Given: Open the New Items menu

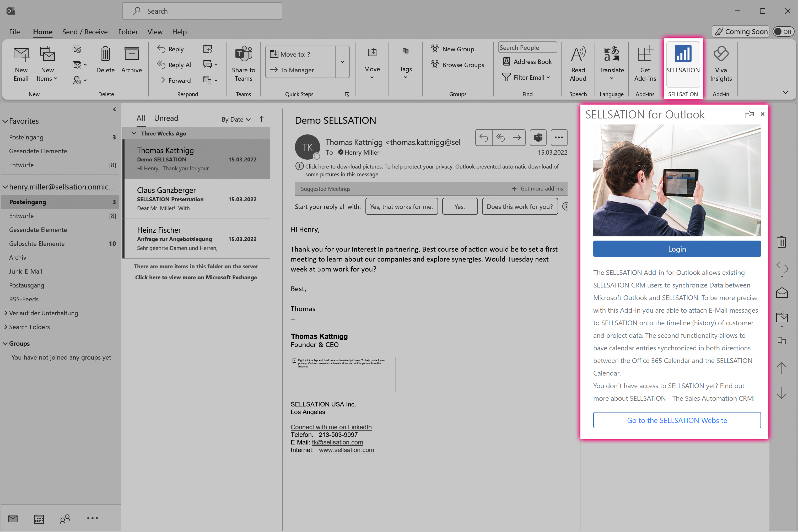Looking at the screenshot, I should click(47, 64).
